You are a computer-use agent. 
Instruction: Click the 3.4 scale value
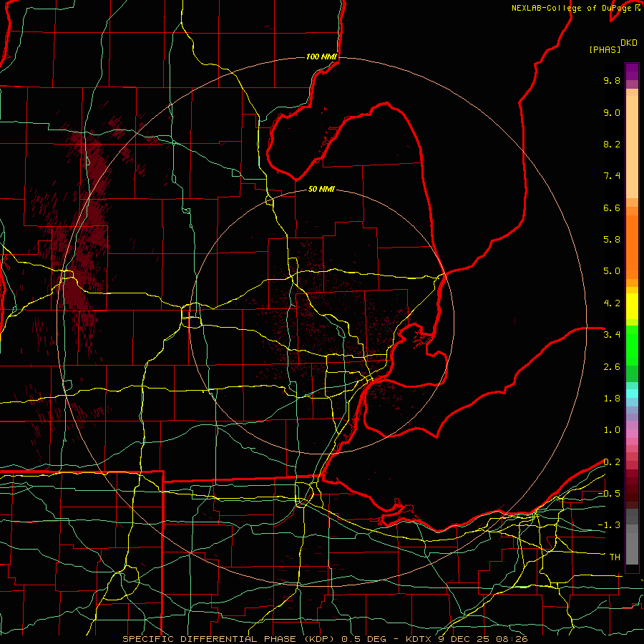pos(612,335)
